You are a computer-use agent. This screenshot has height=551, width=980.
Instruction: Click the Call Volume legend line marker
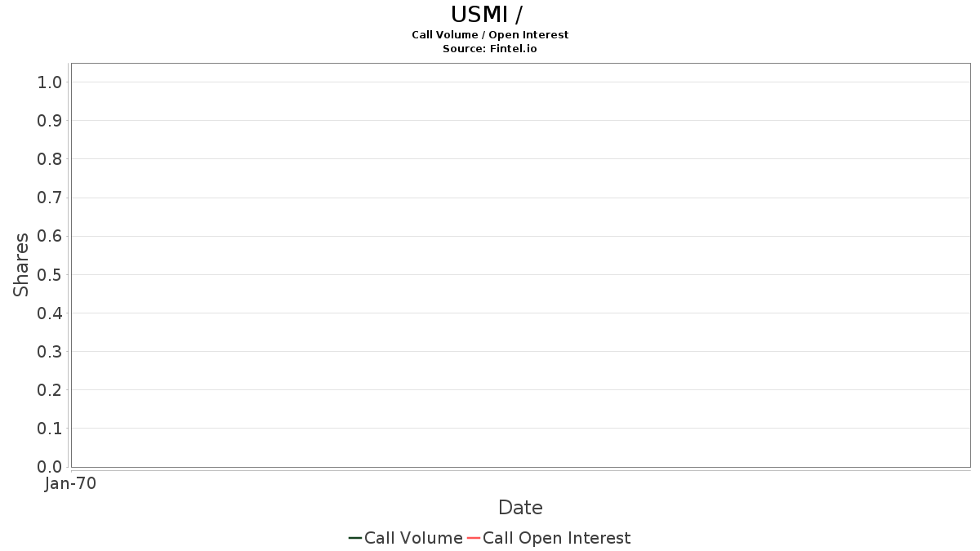(x=354, y=538)
